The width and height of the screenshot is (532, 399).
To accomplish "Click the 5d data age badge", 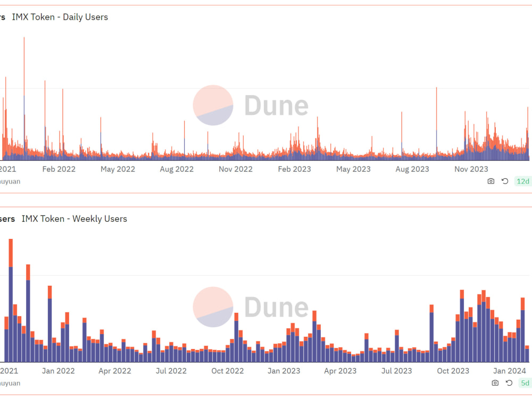I will click(525, 383).
